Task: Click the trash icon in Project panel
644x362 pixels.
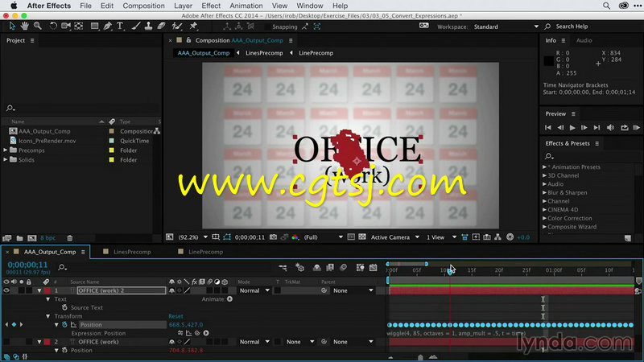Action: click(69, 238)
